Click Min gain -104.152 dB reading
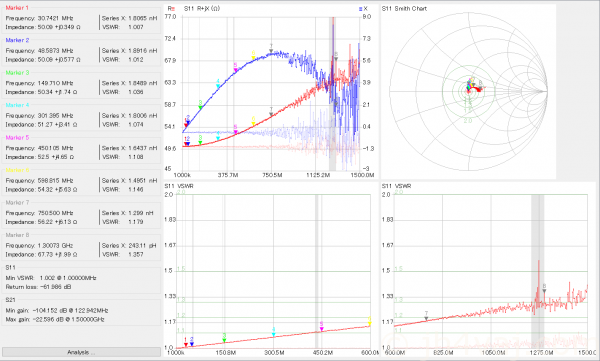Viewport: 600px width, 361px height. pyautogui.click(x=57, y=310)
